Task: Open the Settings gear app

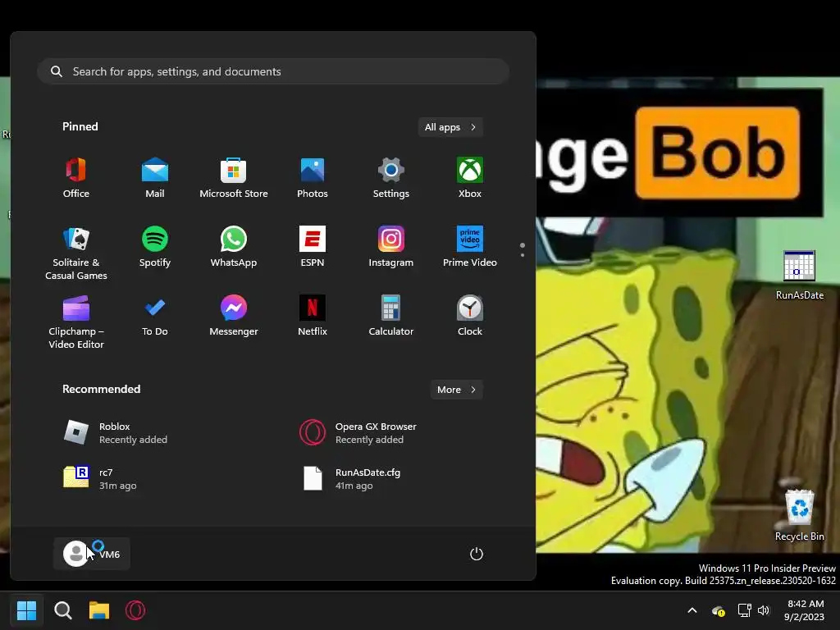Action: (x=391, y=178)
